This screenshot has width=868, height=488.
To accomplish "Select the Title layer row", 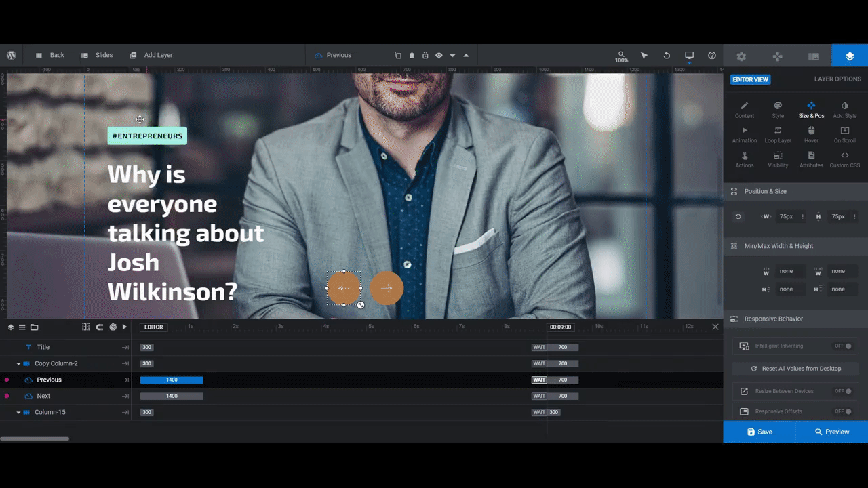I will [x=66, y=347].
